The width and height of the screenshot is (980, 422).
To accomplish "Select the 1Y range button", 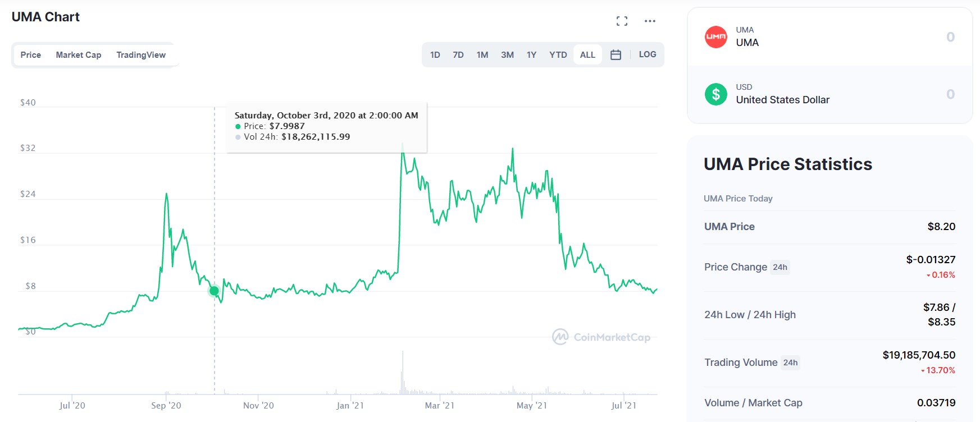I will [531, 55].
